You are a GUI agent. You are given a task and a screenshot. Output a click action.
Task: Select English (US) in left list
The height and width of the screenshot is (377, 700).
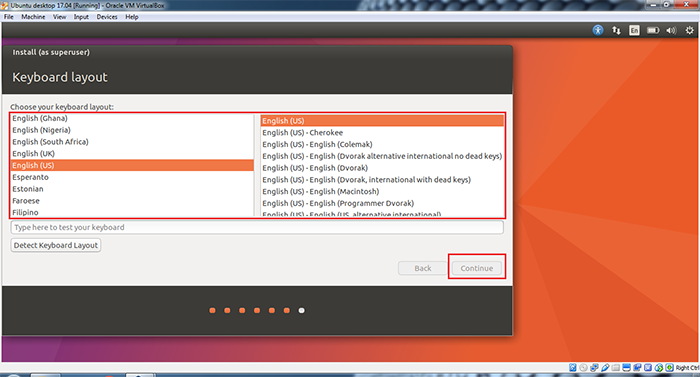click(x=132, y=165)
